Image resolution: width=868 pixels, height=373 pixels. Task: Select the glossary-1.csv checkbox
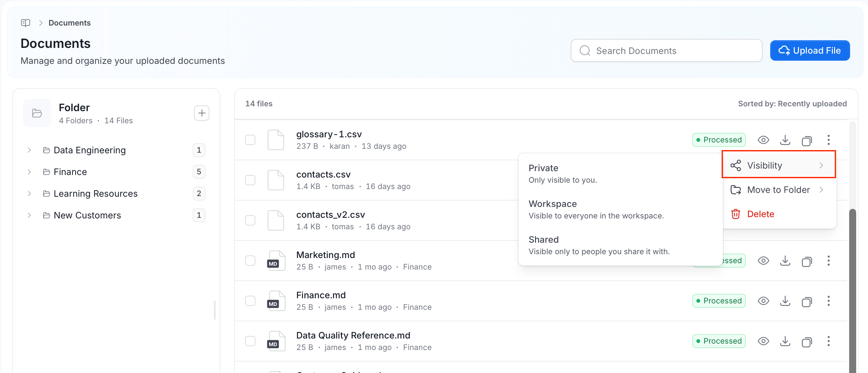coord(250,140)
